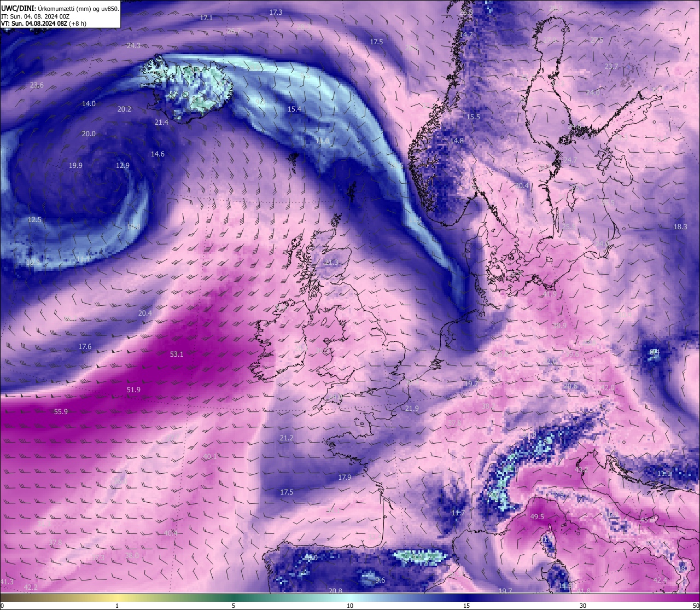Click the 17.9 value over western France

click(x=345, y=477)
